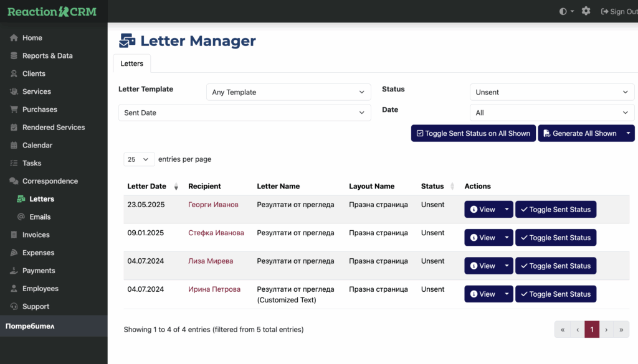Viewport: 638px width, 364px height.
Task: Toggle Sent Status on All Shown
Action: (x=473, y=133)
